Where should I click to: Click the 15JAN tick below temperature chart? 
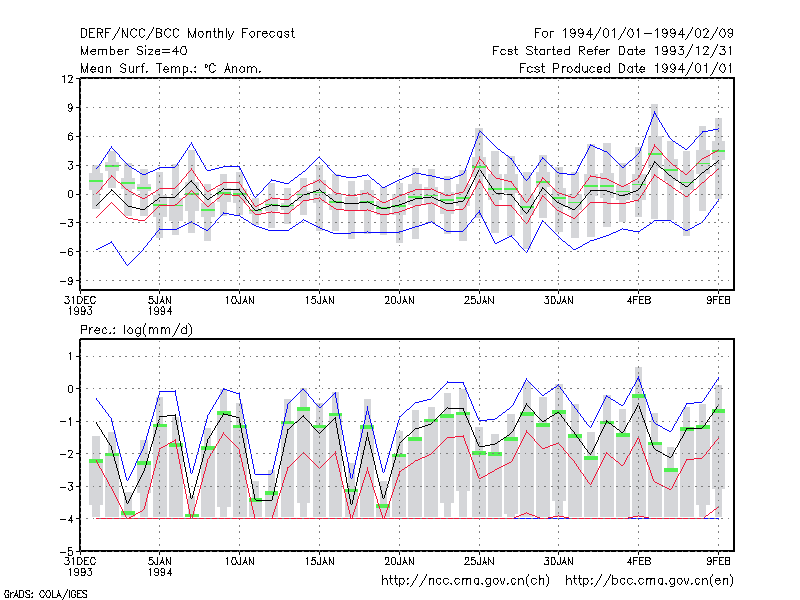coord(320,301)
